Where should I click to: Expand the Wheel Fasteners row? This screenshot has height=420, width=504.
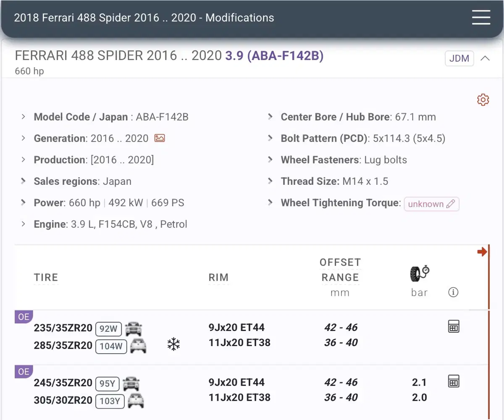coord(270,160)
